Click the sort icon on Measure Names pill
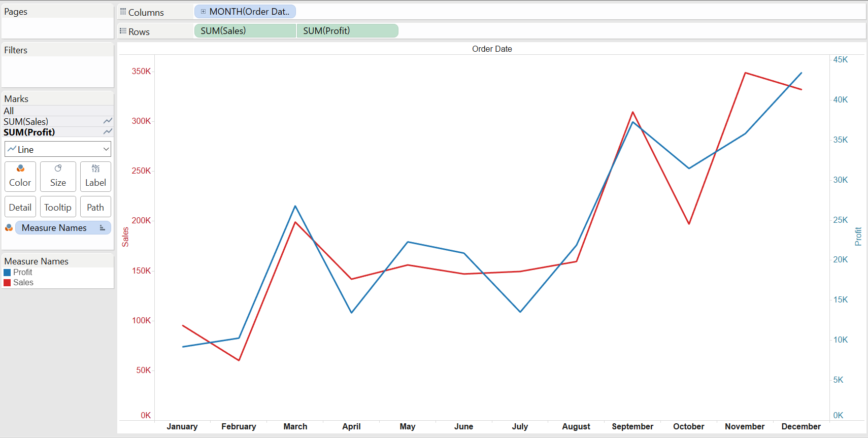The width and height of the screenshot is (868, 438). 102,228
